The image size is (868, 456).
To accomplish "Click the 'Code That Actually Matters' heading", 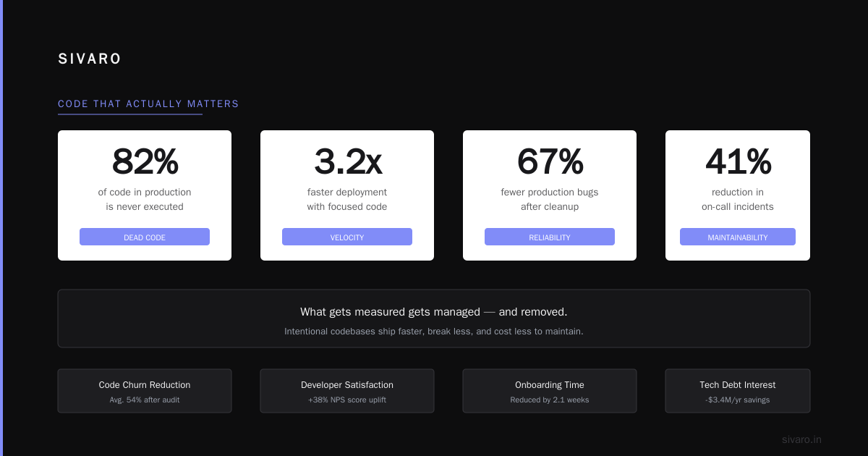I will [x=148, y=104].
